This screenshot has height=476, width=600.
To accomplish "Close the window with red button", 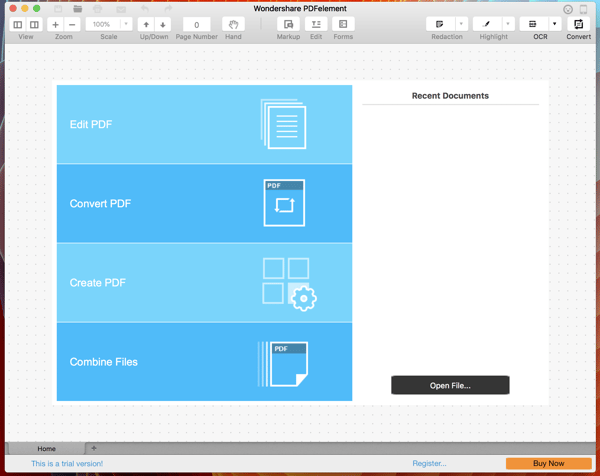I will pyautogui.click(x=13, y=8).
